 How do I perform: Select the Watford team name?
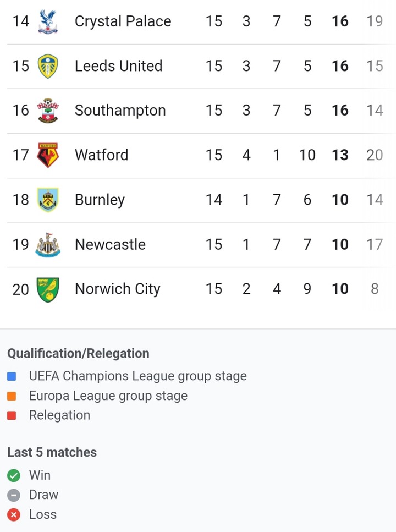pyautogui.click(x=101, y=155)
